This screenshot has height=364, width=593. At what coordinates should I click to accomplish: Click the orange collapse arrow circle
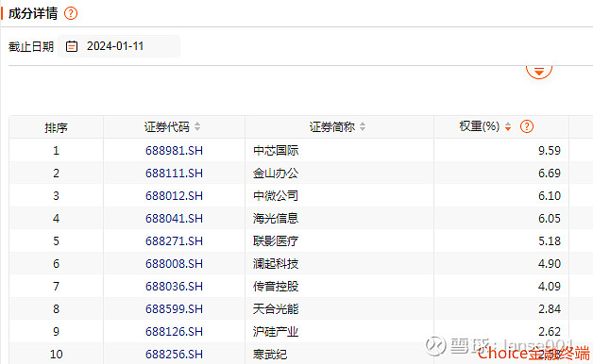tap(539, 71)
